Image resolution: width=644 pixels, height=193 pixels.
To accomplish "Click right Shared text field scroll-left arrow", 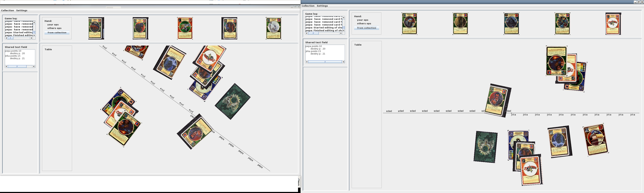I will click(307, 62).
